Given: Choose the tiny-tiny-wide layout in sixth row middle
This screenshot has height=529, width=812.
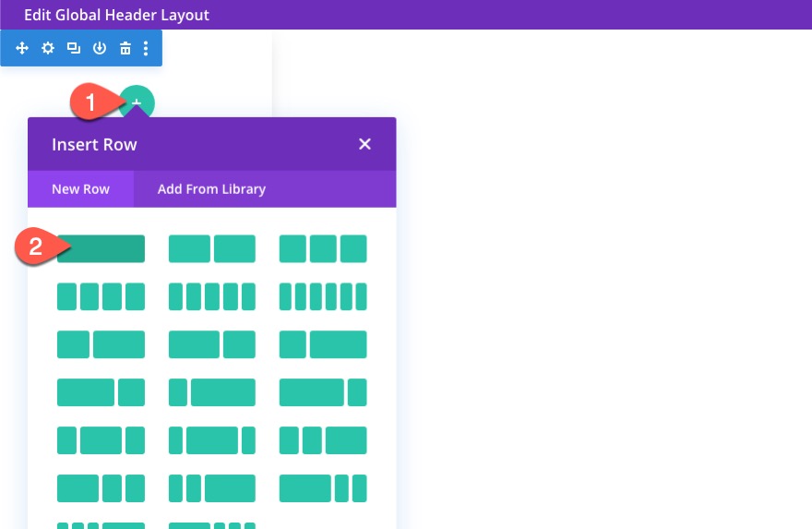Looking at the screenshot, I should (x=212, y=488).
